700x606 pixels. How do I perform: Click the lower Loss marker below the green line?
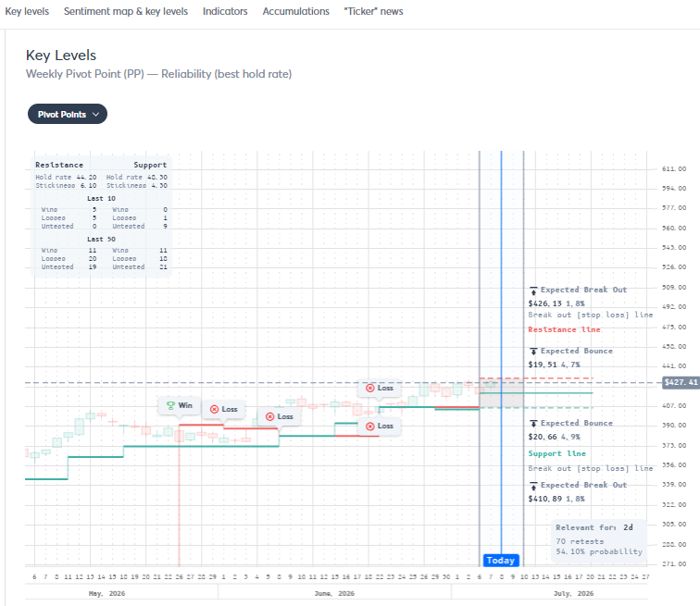tap(380, 427)
